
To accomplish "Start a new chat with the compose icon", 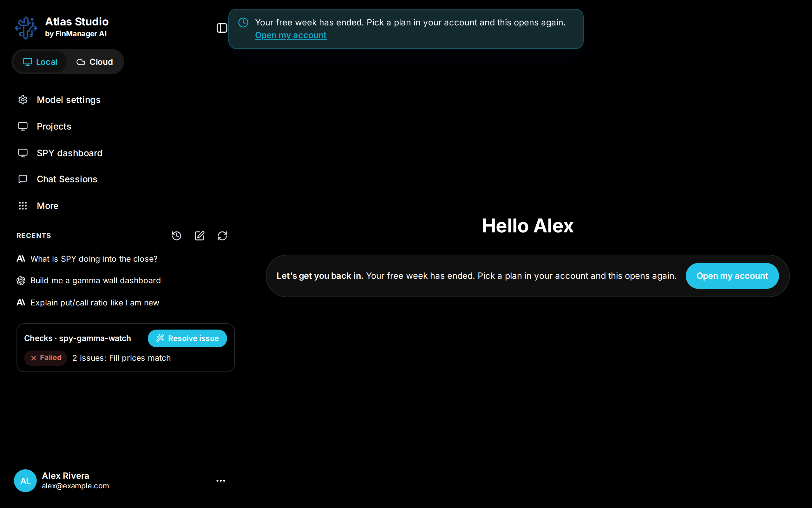I will 200,236.
